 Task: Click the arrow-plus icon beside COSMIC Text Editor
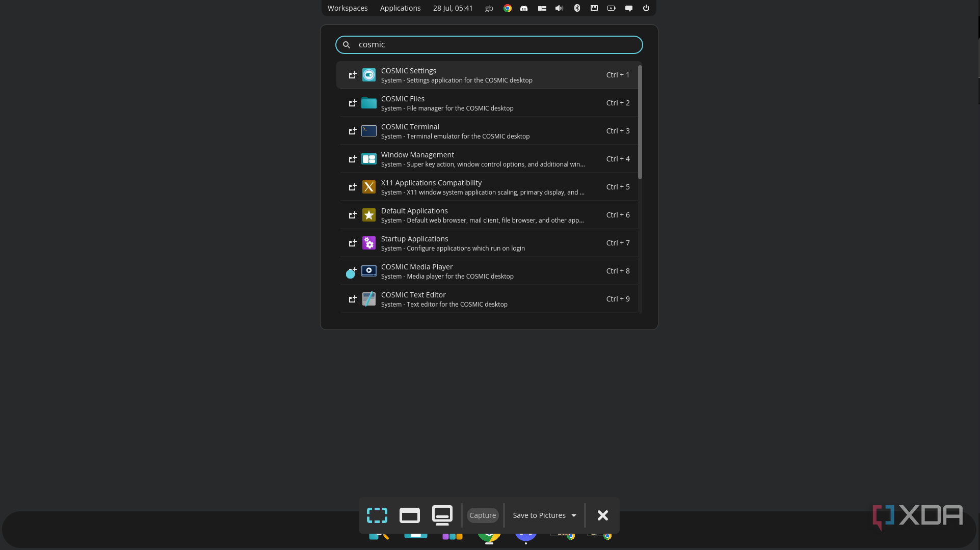(352, 299)
